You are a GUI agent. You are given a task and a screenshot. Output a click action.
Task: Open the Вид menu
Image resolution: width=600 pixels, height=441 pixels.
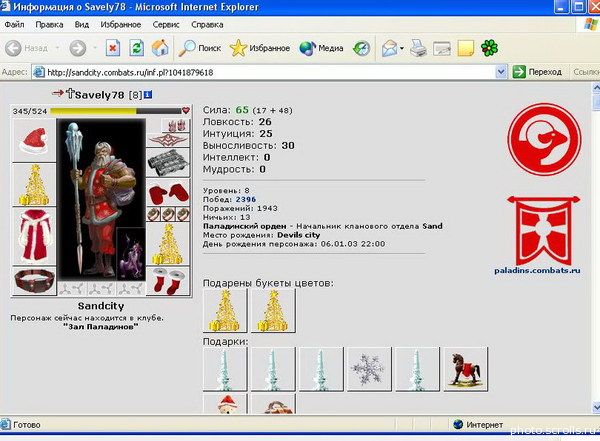click(82, 25)
